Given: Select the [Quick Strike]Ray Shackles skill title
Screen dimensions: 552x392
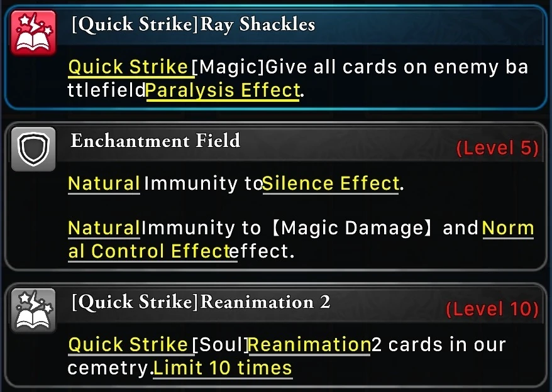Looking at the screenshot, I should [x=193, y=24].
